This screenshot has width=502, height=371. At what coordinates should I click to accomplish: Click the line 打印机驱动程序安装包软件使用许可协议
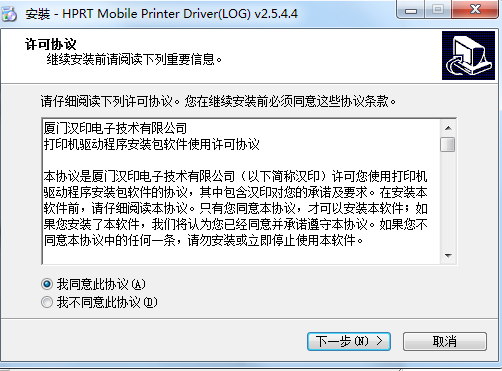pyautogui.click(x=152, y=144)
